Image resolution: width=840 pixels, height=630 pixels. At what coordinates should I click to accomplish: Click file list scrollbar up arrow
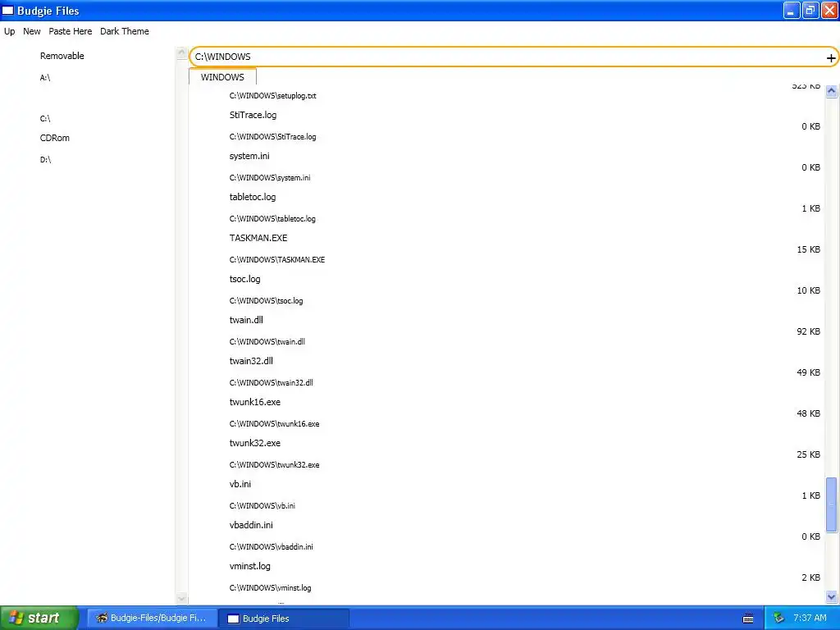(832, 91)
